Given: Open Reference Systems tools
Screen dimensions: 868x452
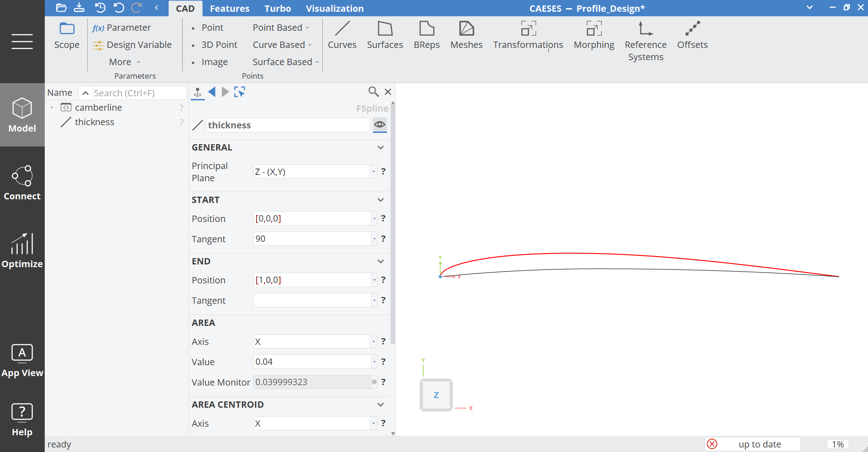Looking at the screenshot, I should [646, 42].
